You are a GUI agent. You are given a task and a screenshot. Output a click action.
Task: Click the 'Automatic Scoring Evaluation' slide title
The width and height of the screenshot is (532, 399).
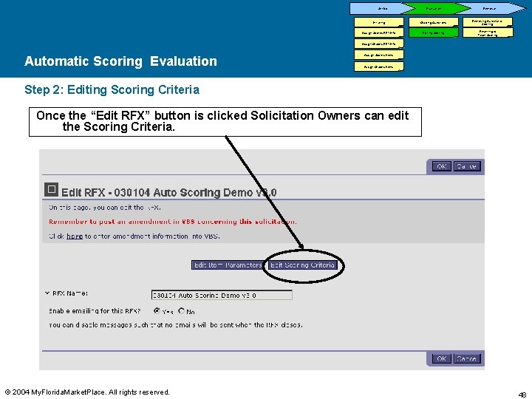(x=120, y=61)
